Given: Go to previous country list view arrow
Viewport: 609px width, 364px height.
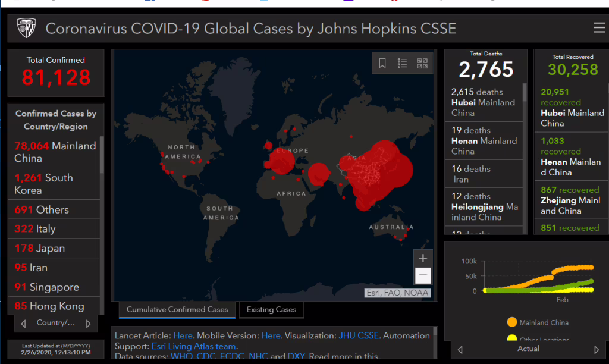Looking at the screenshot, I should 23,323.
